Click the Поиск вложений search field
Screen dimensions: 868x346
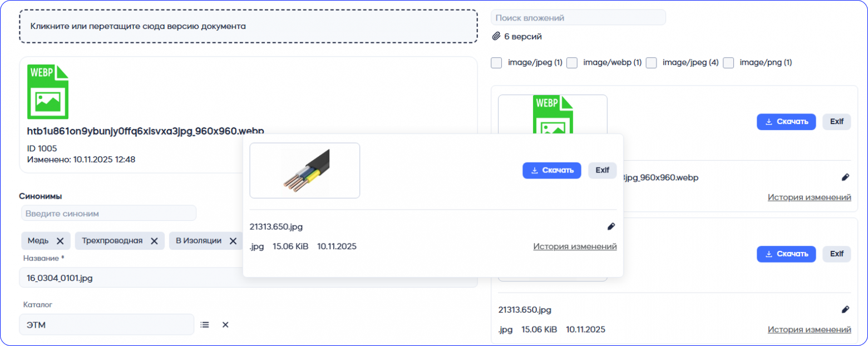(578, 17)
